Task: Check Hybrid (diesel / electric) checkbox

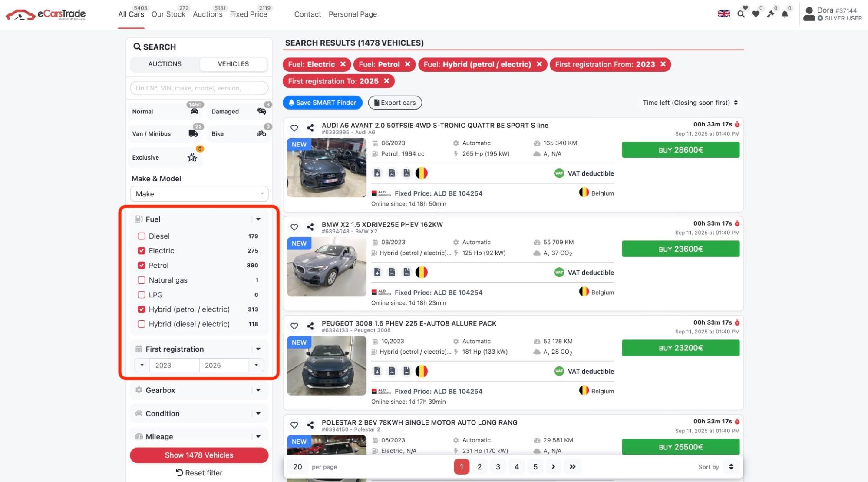Action: [142, 324]
